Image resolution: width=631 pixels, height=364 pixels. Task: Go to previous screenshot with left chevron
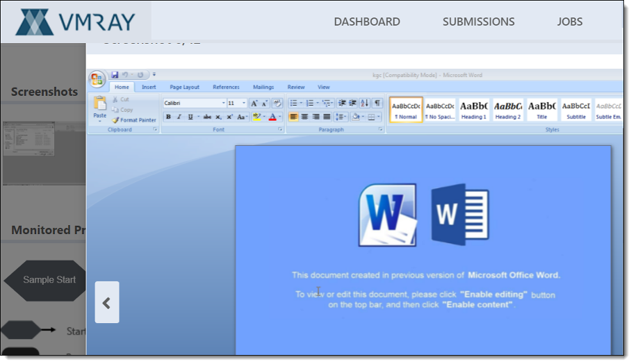point(106,302)
